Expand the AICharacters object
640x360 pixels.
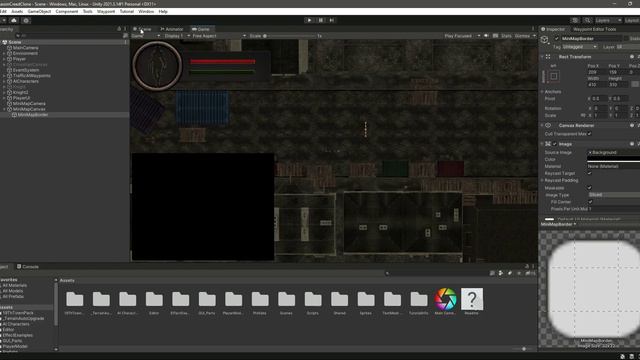coord(4,81)
